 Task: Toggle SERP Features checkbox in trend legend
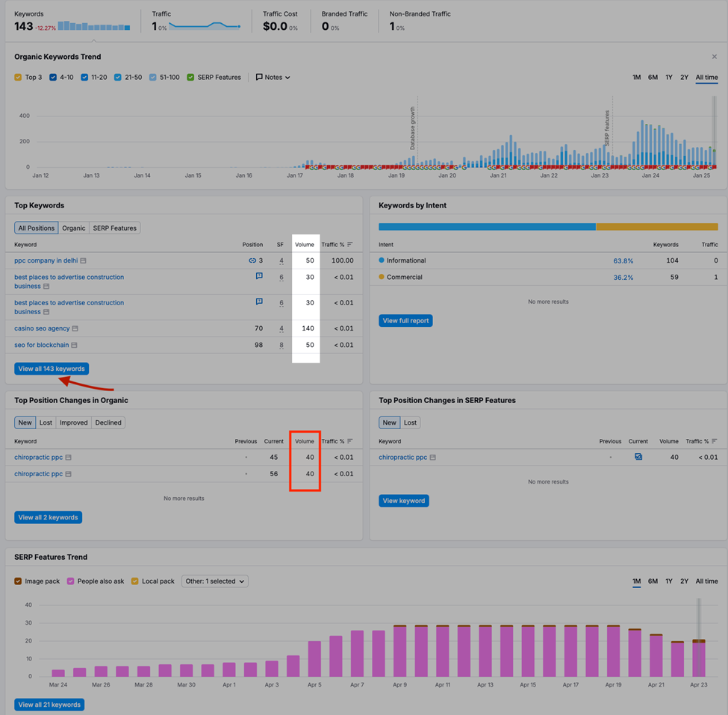[x=190, y=77]
